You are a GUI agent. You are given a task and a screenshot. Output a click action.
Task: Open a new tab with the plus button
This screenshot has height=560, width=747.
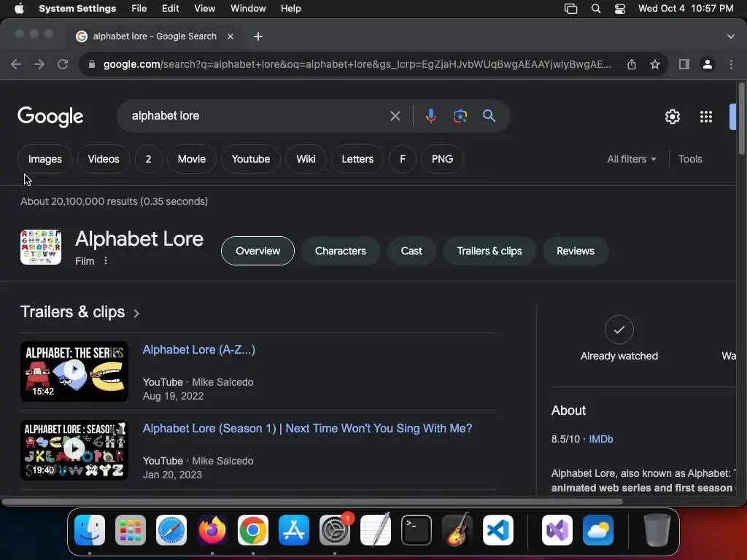[x=258, y=36]
